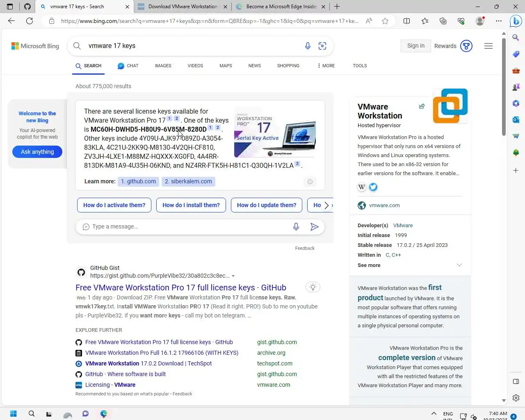The width and height of the screenshot is (525, 420).
Task: Open visual search camera icon
Action: [x=322, y=46]
